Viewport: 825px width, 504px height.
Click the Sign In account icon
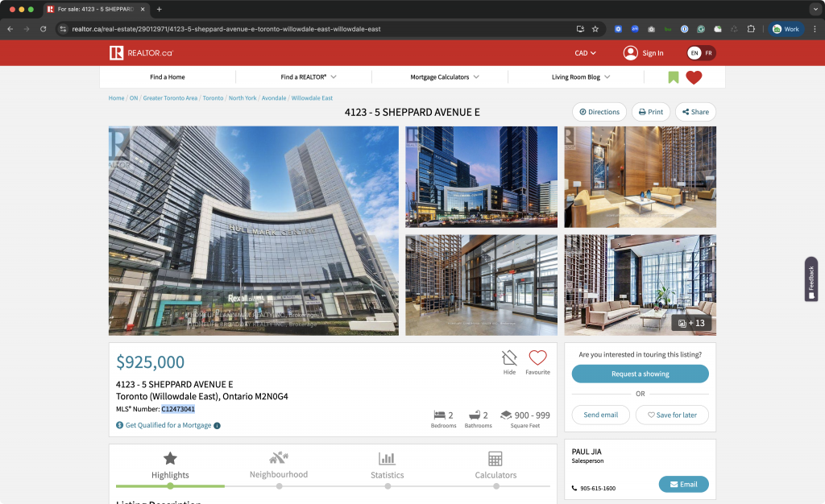coord(630,53)
